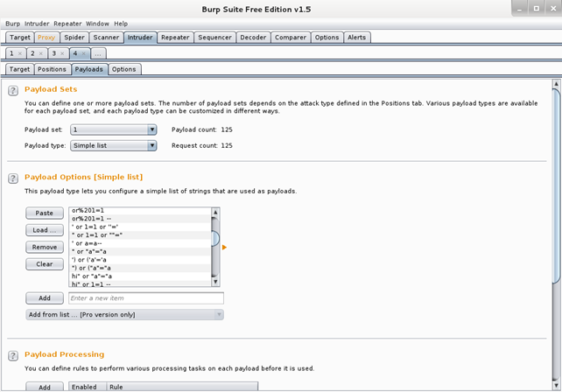Click the Enter a new item field
The image size is (562, 392).
coord(146,298)
